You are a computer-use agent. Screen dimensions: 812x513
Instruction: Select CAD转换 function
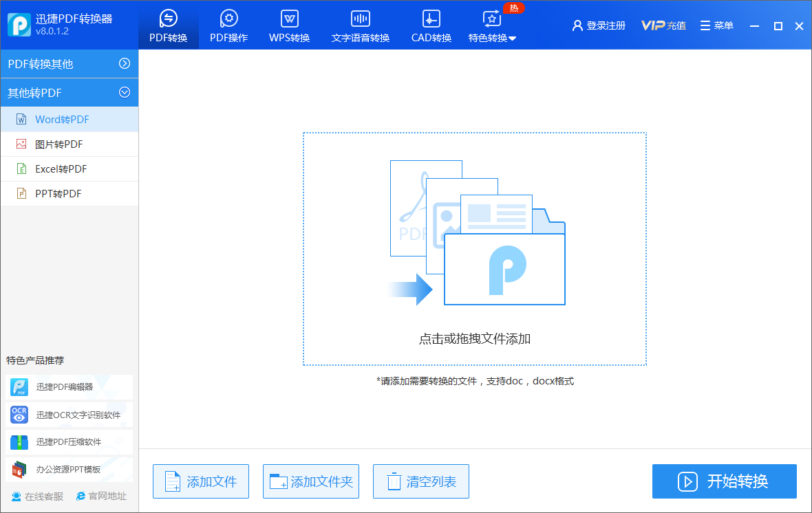coord(431,25)
